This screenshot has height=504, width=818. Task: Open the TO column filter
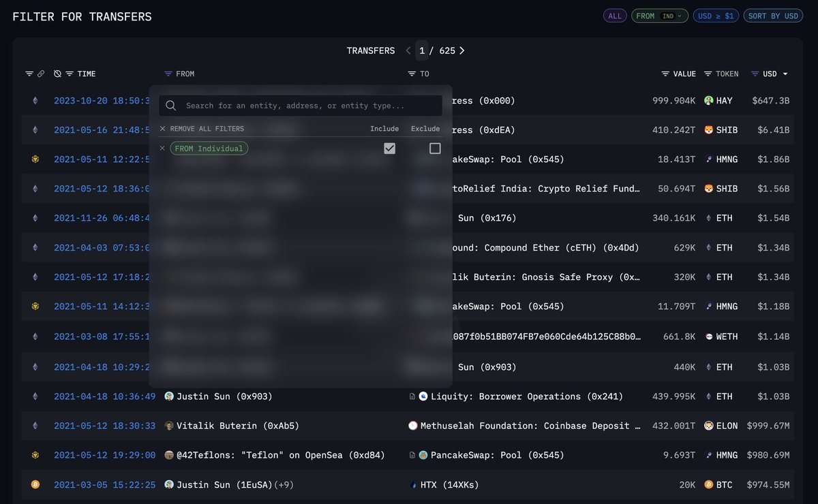click(x=412, y=74)
